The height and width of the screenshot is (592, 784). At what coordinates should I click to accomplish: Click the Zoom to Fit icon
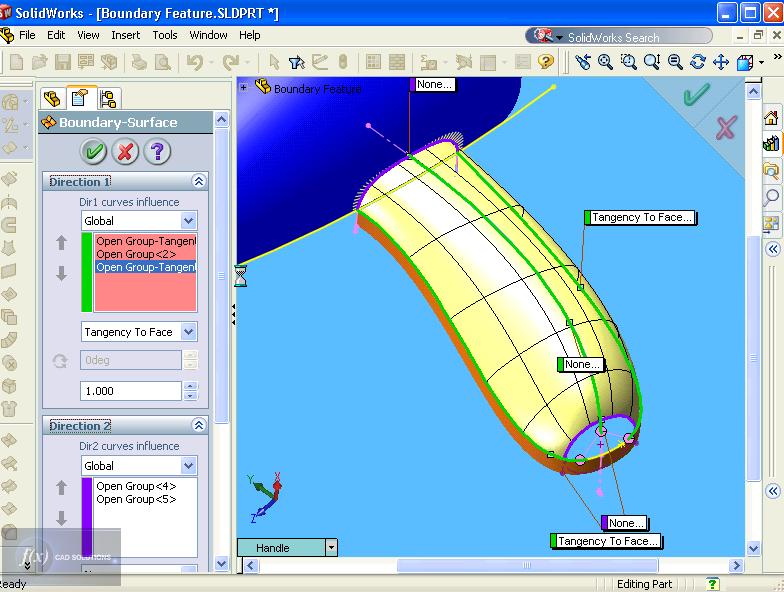point(606,62)
